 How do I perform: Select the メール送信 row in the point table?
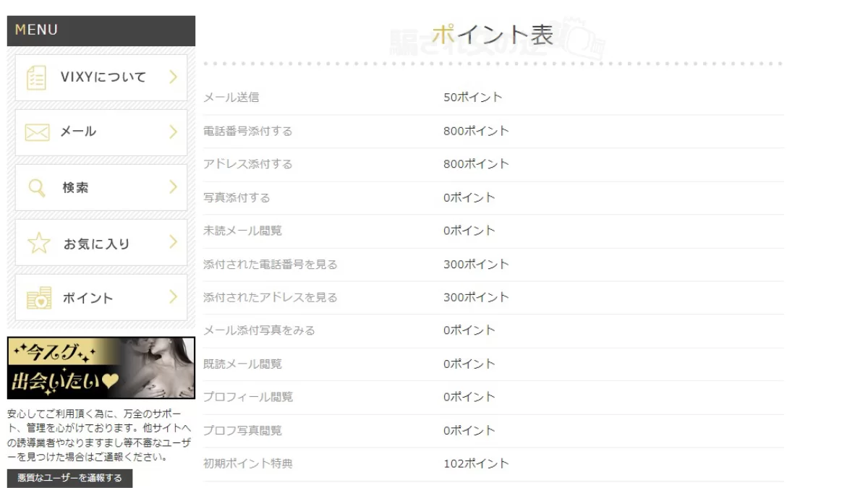492,97
